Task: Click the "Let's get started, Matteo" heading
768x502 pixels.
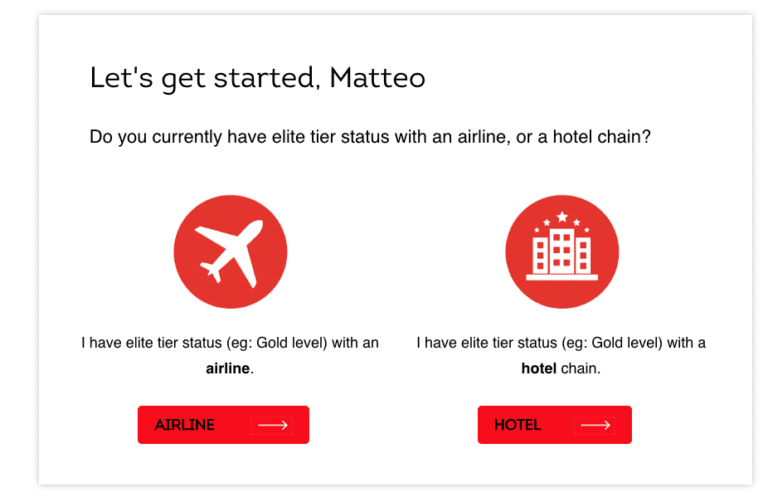Action: (x=257, y=78)
